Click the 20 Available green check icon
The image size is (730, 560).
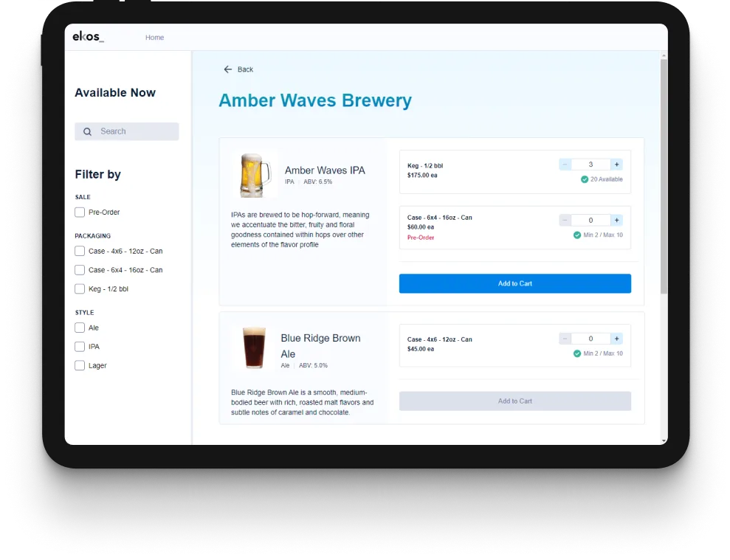click(585, 179)
